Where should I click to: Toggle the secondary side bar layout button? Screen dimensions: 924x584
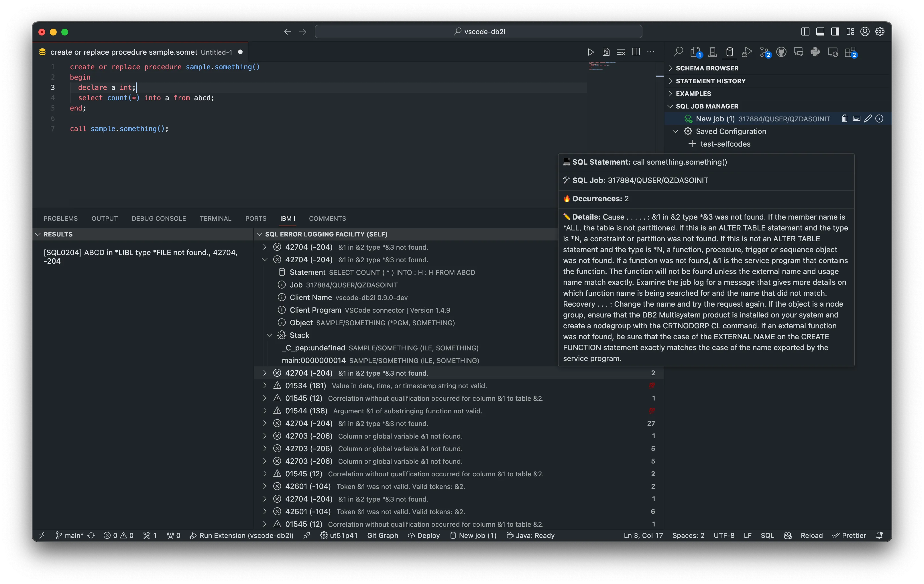pos(835,31)
